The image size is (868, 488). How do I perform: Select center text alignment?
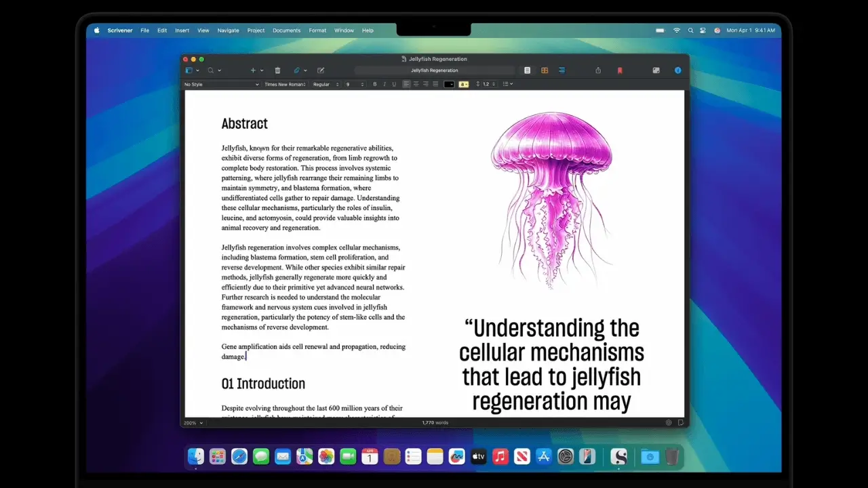[x=416, y=84]
